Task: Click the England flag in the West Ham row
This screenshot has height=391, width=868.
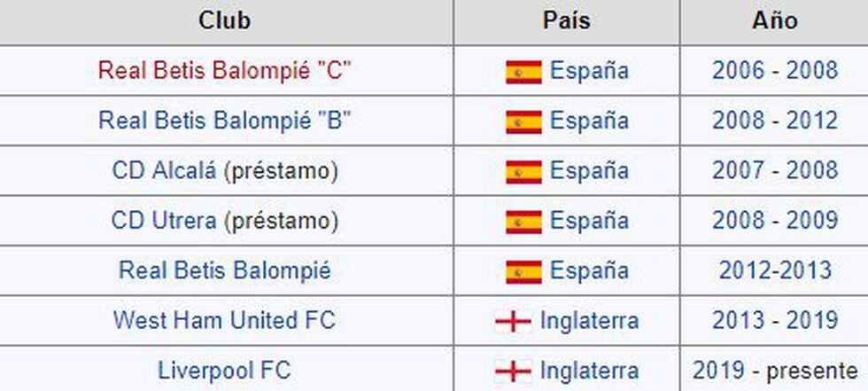Action: point(513,321)
